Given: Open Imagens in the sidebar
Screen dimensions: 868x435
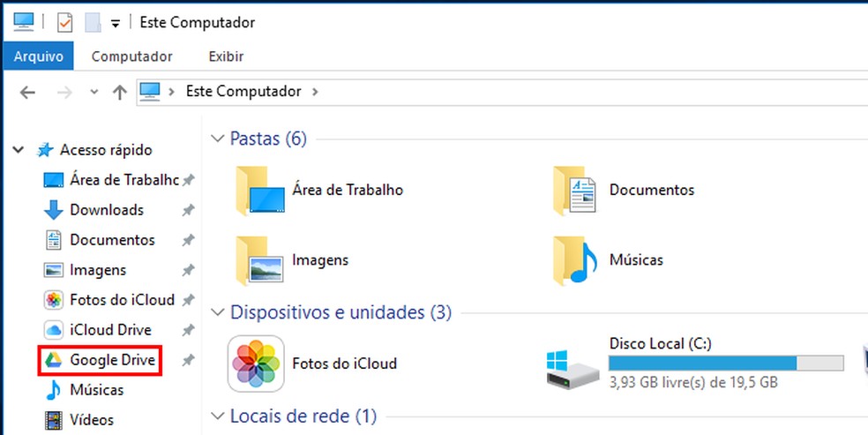Looking at the screenshot, I should pos(98,270).
